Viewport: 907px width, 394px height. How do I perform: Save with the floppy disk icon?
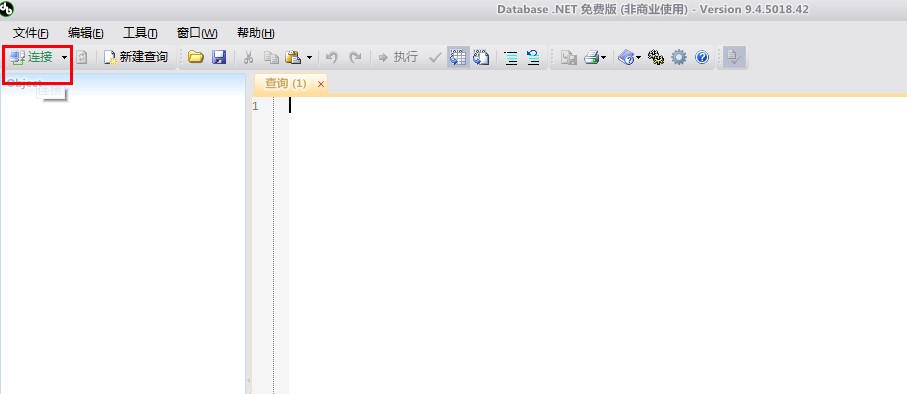point(219,57)
